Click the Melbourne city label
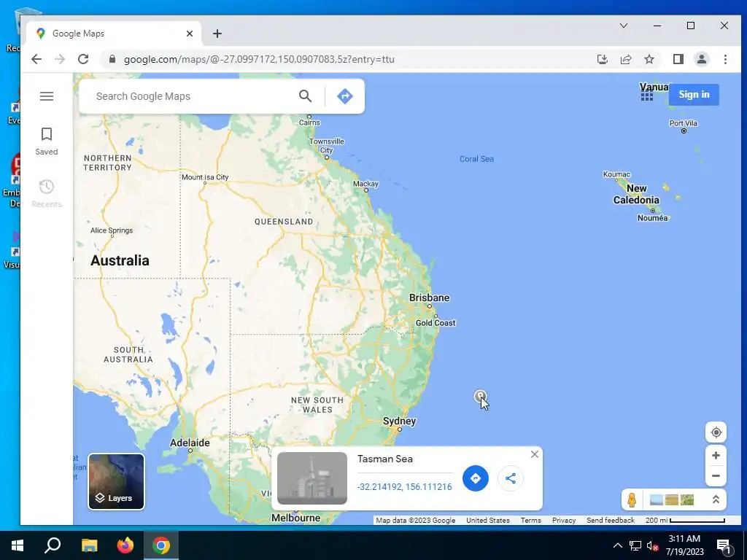The width and height of the screenshot is (747, 560). tap(296, 518)
